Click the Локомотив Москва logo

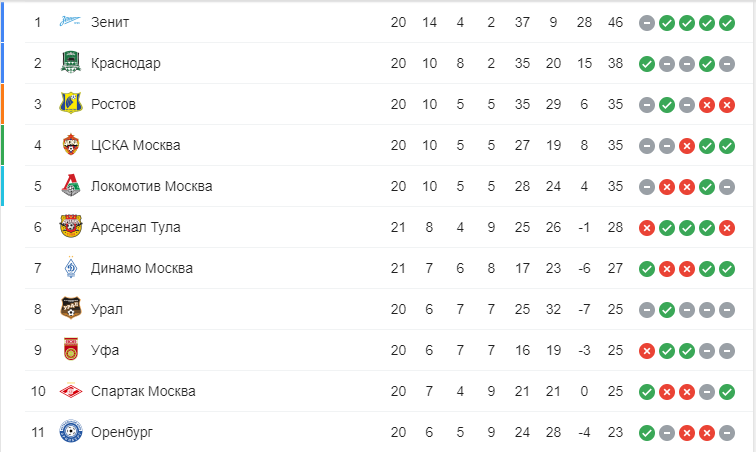tap(71, 185)
